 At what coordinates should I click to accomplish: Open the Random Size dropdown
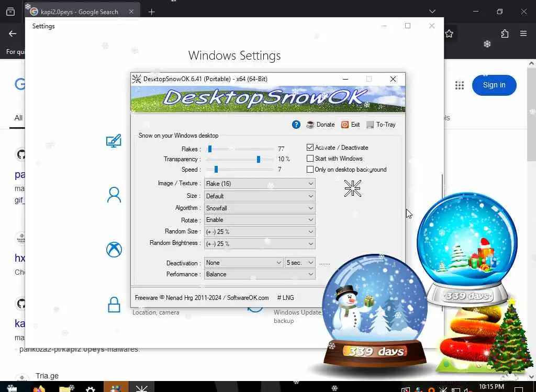(260, 232)
